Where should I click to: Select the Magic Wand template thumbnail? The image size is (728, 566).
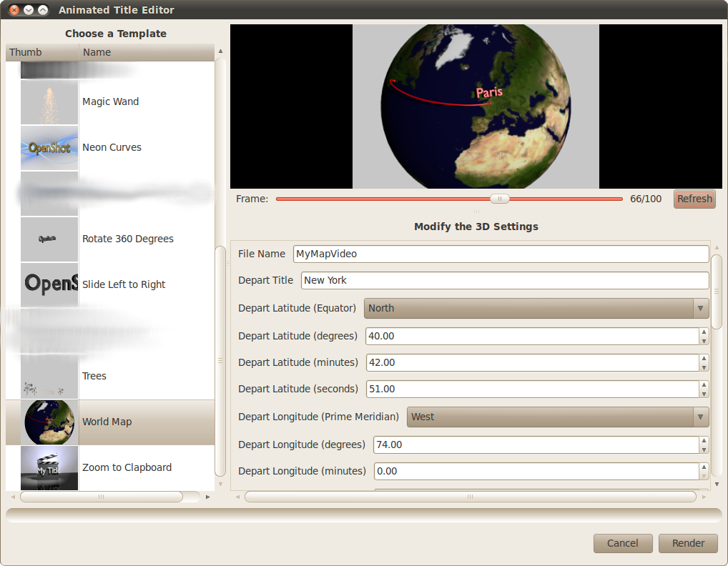pyautogui.click(x=49, y=102)
